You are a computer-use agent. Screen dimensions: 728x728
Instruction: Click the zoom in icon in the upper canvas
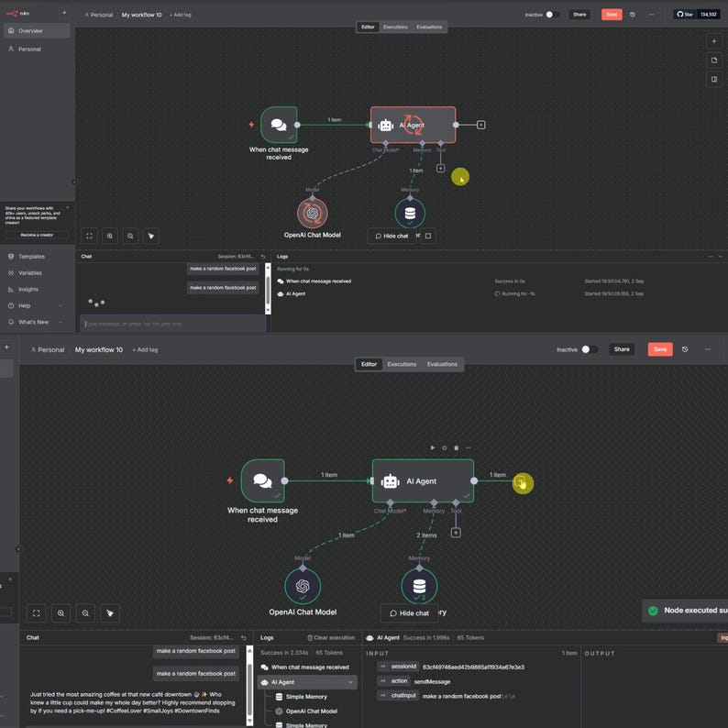(x=110, y=236)
